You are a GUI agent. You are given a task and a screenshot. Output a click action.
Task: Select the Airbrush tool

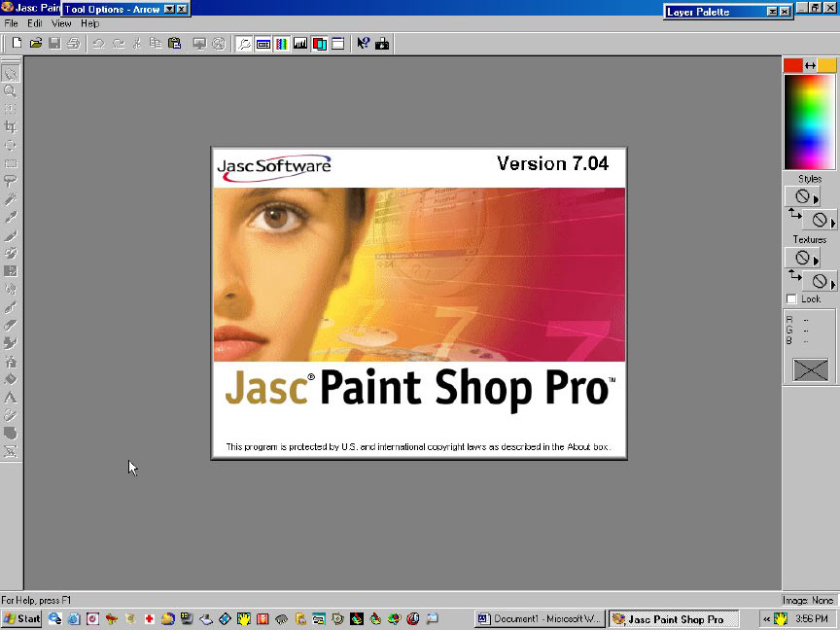click(10, 362)
